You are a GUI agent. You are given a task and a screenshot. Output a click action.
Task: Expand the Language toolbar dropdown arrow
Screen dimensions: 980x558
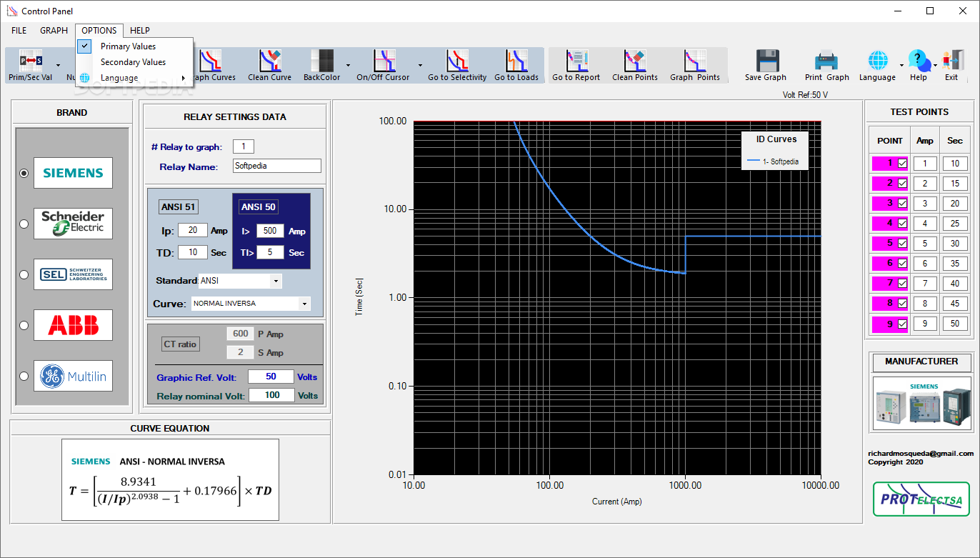click(901, 64)
